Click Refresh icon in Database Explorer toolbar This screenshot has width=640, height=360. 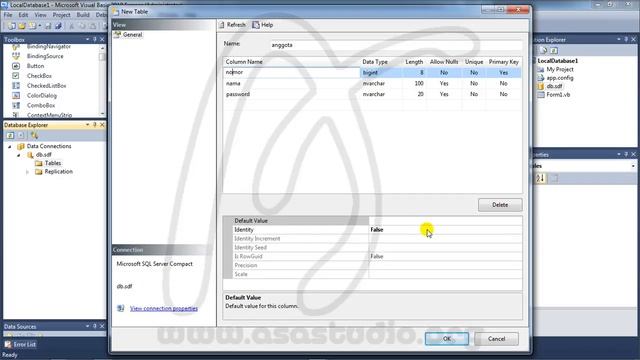click(x=10, y=135)
